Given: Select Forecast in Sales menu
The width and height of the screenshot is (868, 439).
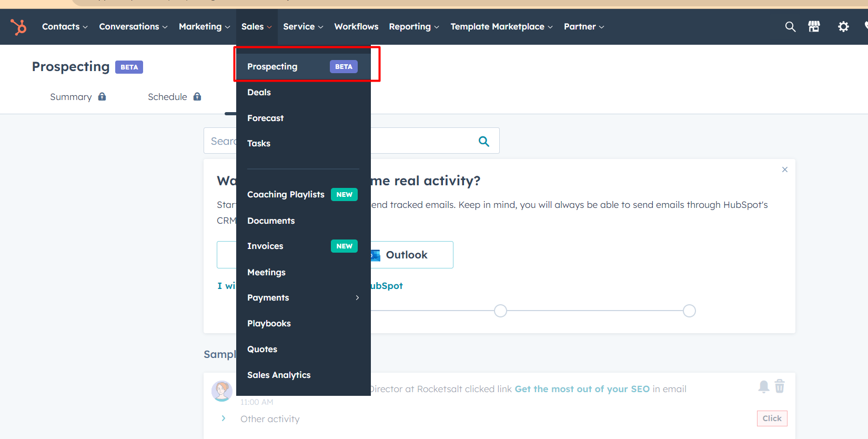Looking at the screenshot, I should pyautogui.click(x=304, y=118).
